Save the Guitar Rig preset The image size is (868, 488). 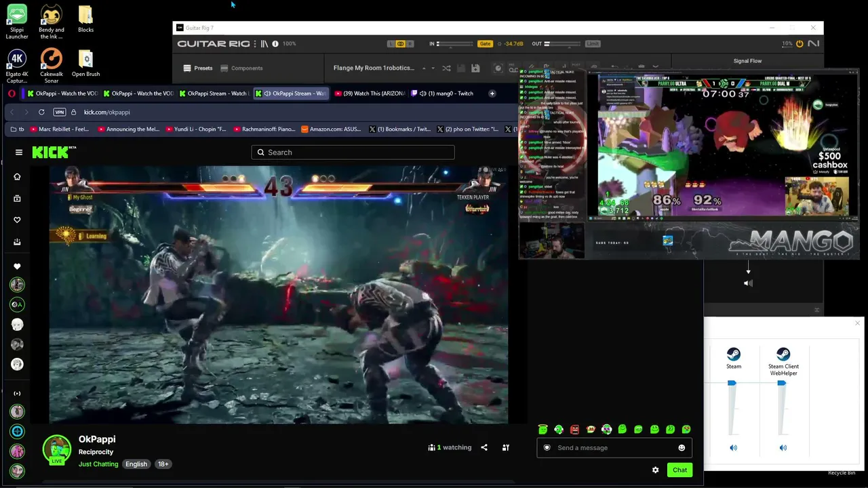click(475, 68)
